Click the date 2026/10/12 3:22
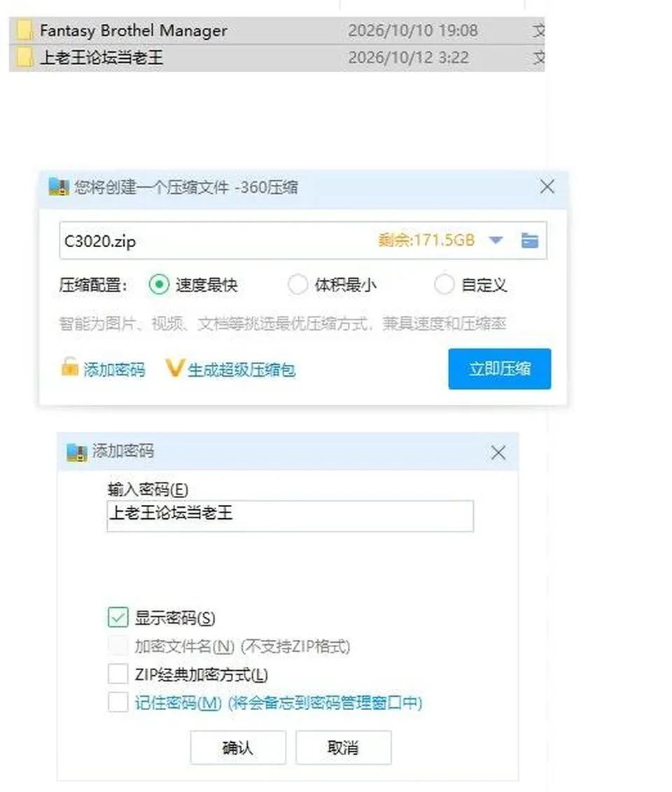The image size is (672, 792). click(409, 57)
